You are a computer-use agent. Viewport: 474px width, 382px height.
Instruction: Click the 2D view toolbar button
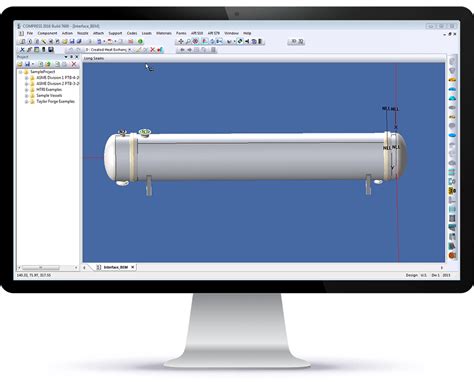[294, 41]
